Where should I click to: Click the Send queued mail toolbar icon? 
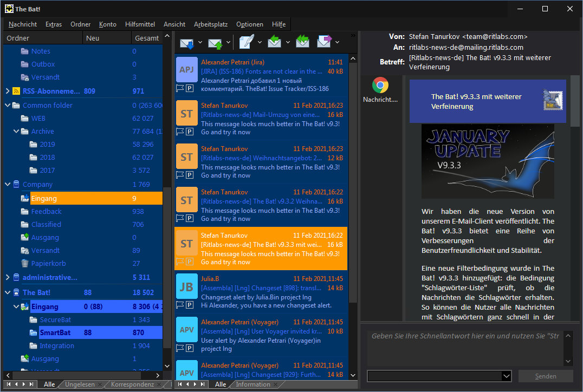pos(215,43)
